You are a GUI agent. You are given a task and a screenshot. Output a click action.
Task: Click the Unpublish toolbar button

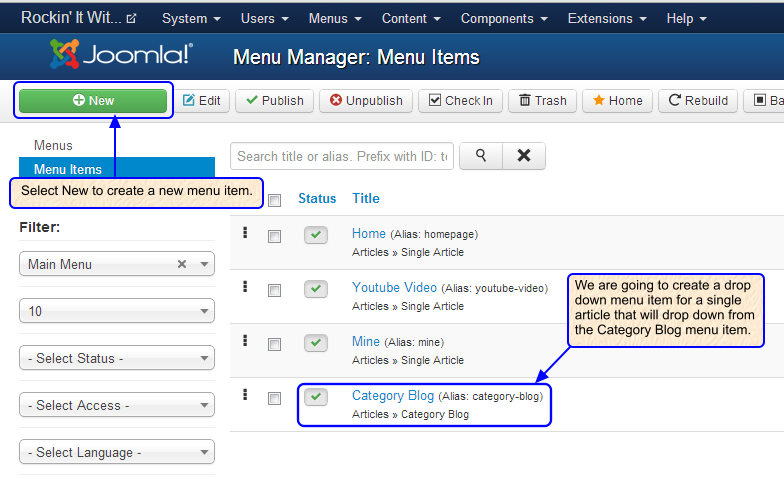pos(366,100)
